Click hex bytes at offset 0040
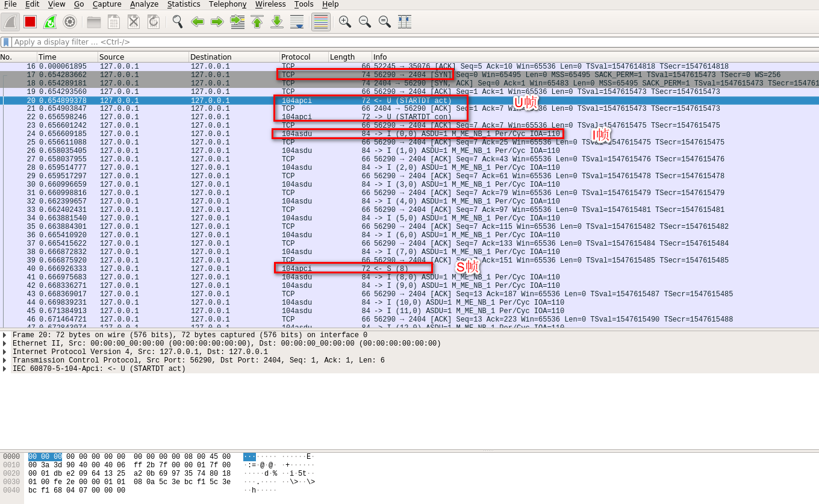The height and width of the screenshot is (504, 819). click(x=76, y=490)
